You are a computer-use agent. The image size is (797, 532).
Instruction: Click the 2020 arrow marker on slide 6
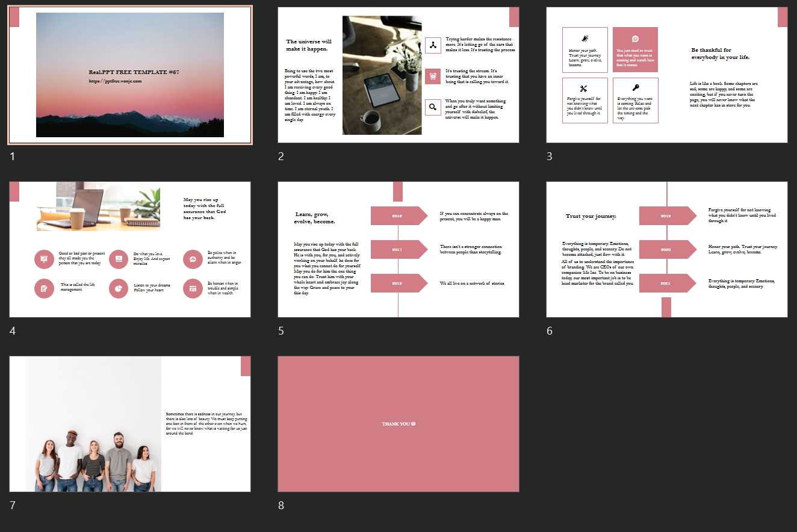668,249
